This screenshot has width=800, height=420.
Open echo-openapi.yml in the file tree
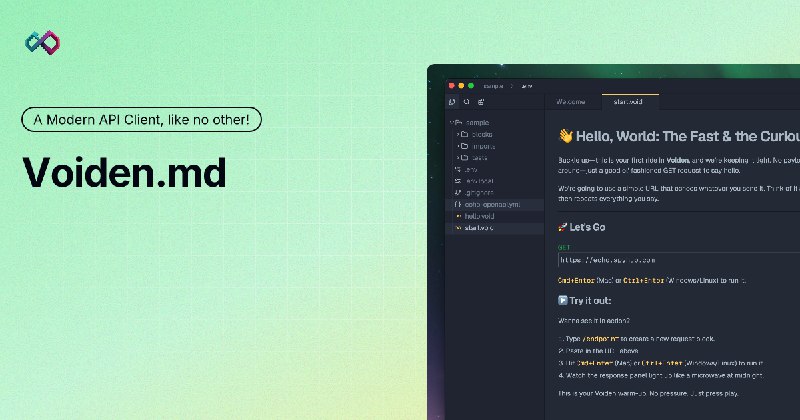click(492, 205)
